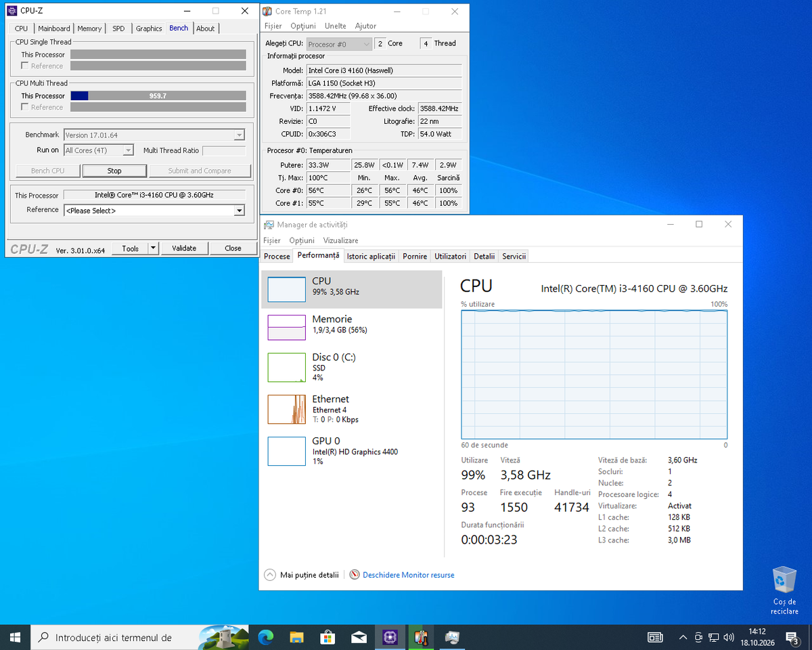The image size is (812, 650).
Task: Select CPU item in performance sidebar
Action: click(x=351, y=289)
